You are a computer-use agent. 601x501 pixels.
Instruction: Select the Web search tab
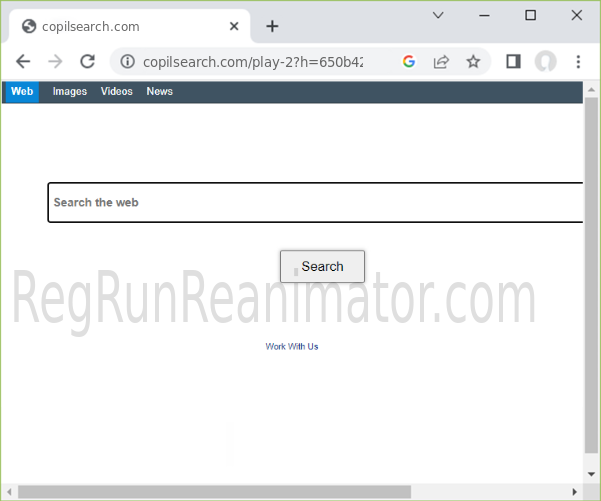point(22,91)
